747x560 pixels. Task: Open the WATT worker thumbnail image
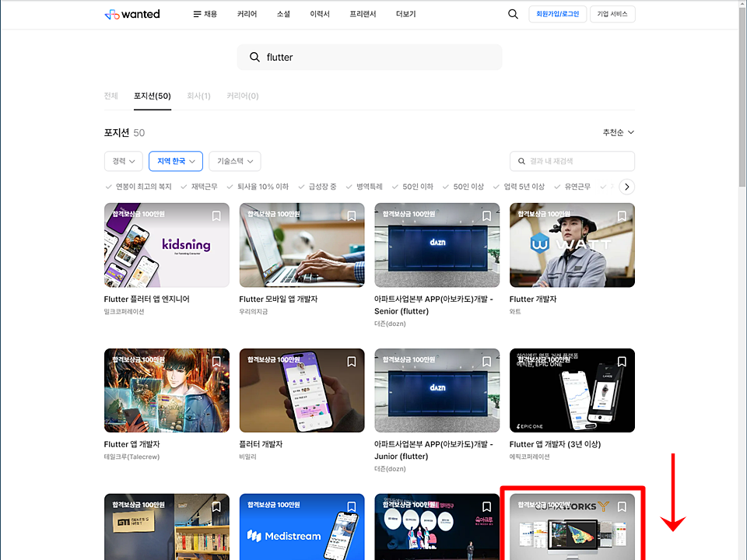click(572, 245)
